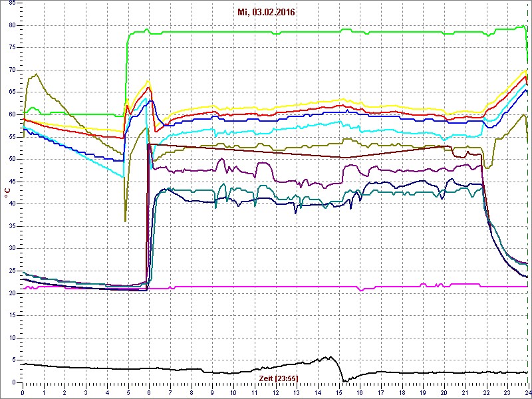Click y-axis temperature value 65

click(x=11, y=92)
